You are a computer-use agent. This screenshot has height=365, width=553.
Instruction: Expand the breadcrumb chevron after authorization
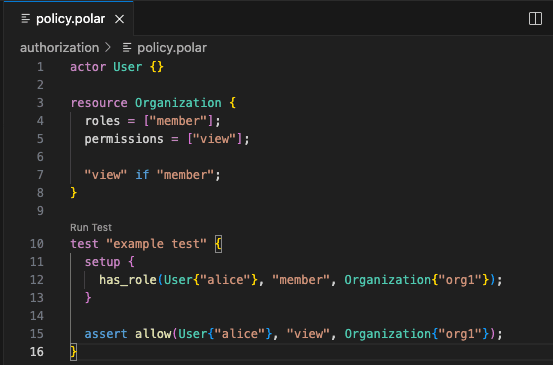(108, 47)
